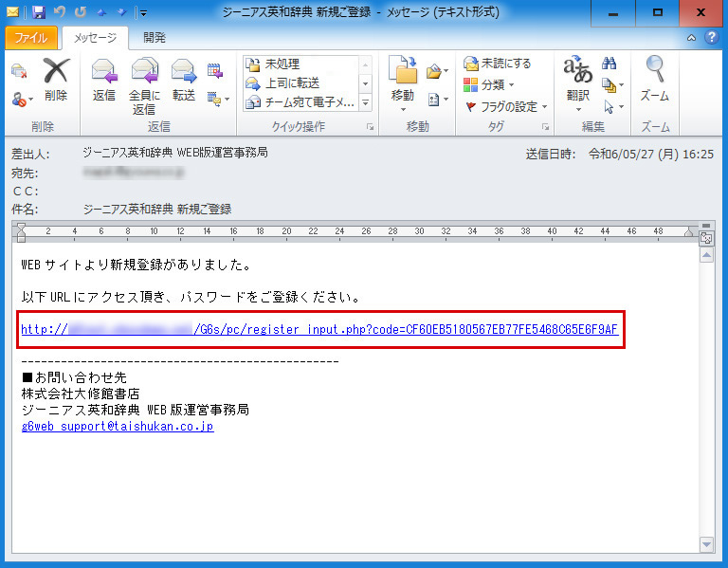
Task: Click the g6web_support@taishukan.co.jp email link
Action: point(118,427)
